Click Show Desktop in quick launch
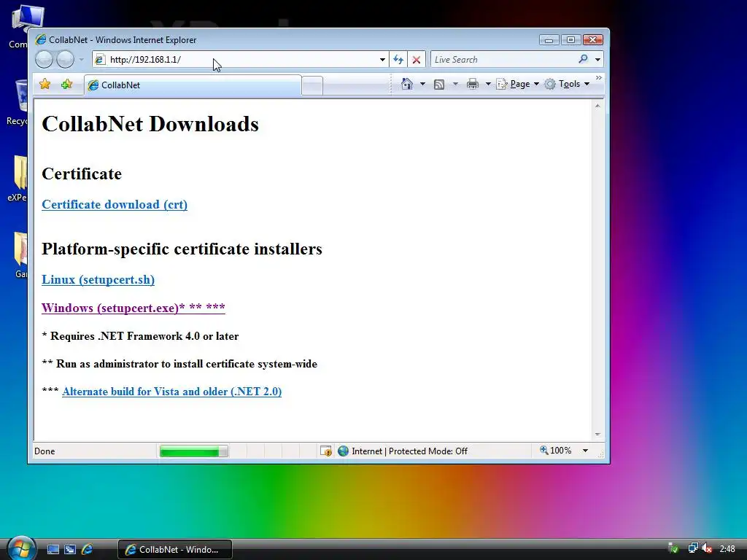The width and height of the screenshot is (747, 560). pyautogui.click(x=53, y=550)
